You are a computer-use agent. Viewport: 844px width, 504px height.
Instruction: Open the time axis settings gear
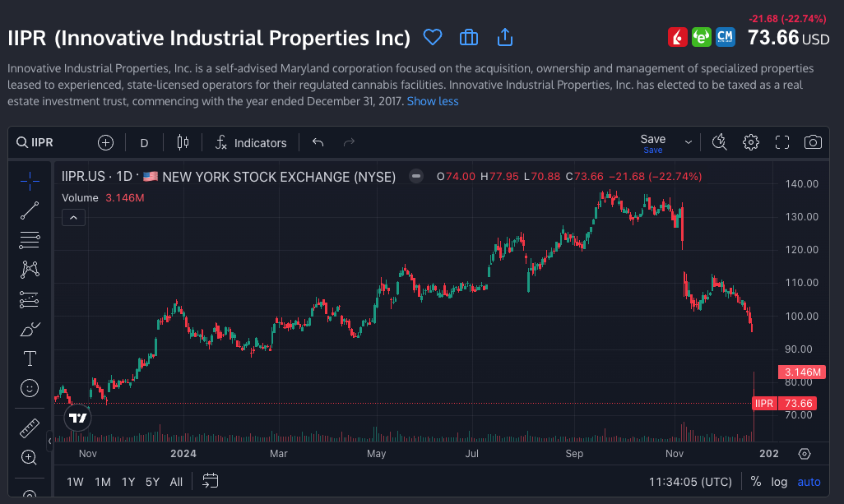click(805, 454)
